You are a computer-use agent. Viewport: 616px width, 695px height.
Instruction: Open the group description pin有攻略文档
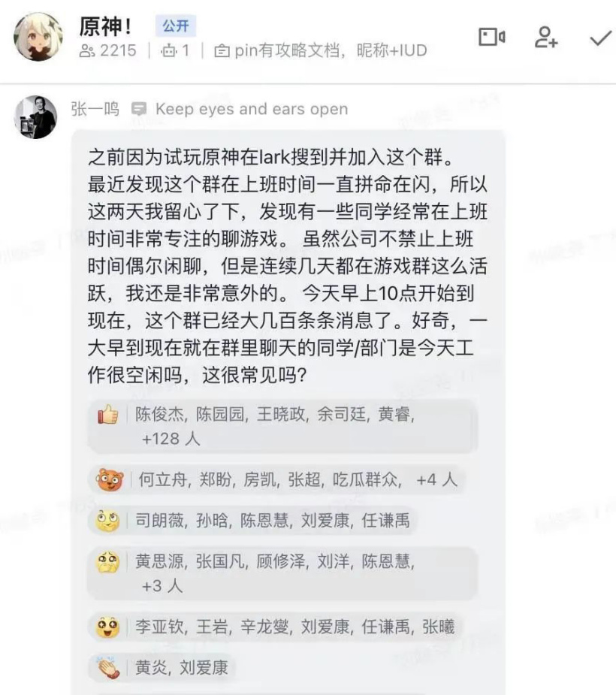click(x=321, y=50)
